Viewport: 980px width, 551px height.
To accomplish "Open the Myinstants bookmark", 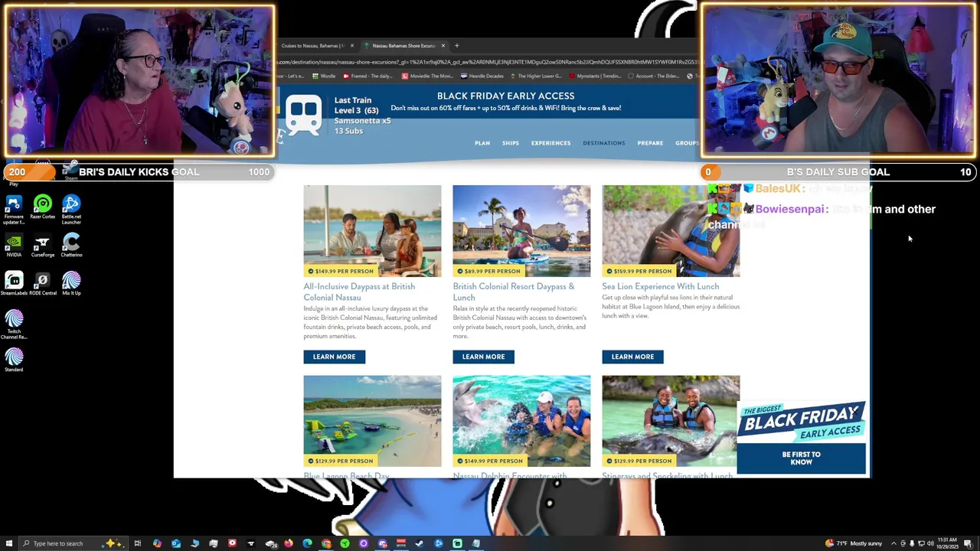I will point(595,76).
